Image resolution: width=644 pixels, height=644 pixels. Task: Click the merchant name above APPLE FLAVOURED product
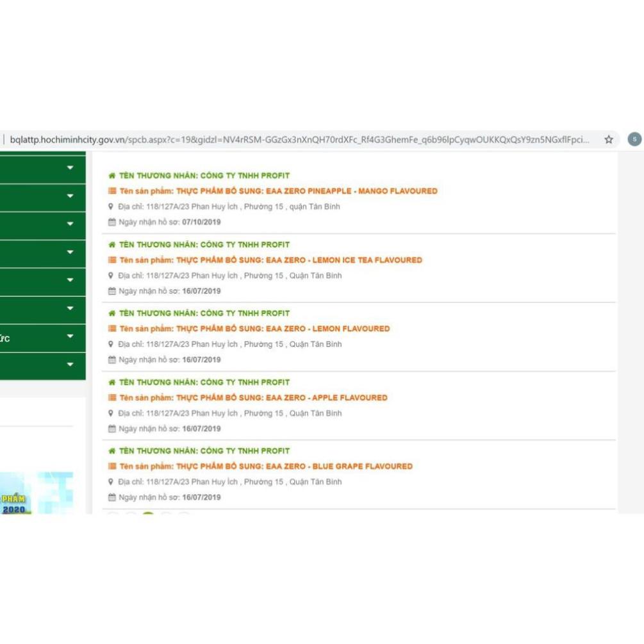pyautogui.click(x=204, y=383)
